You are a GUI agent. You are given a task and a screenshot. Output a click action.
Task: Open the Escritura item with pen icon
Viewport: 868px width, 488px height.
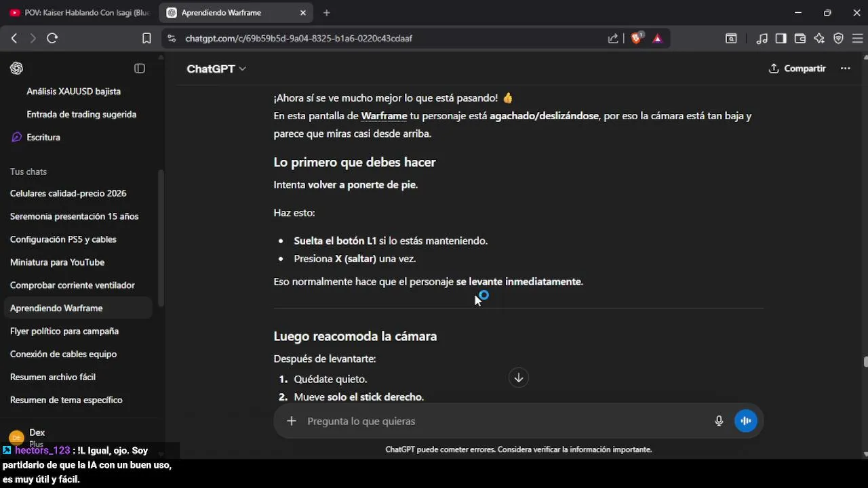79,138
